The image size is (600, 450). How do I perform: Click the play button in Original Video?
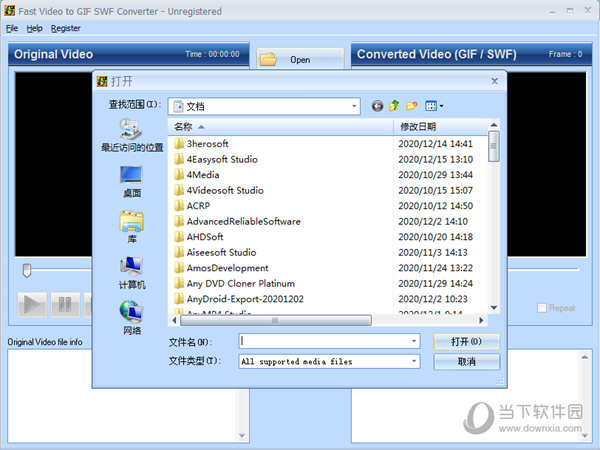click(32, 305)
